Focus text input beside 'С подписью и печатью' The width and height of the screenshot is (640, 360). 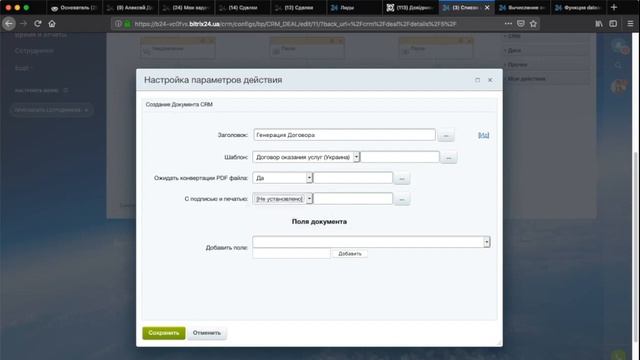[x=353, y=199]
